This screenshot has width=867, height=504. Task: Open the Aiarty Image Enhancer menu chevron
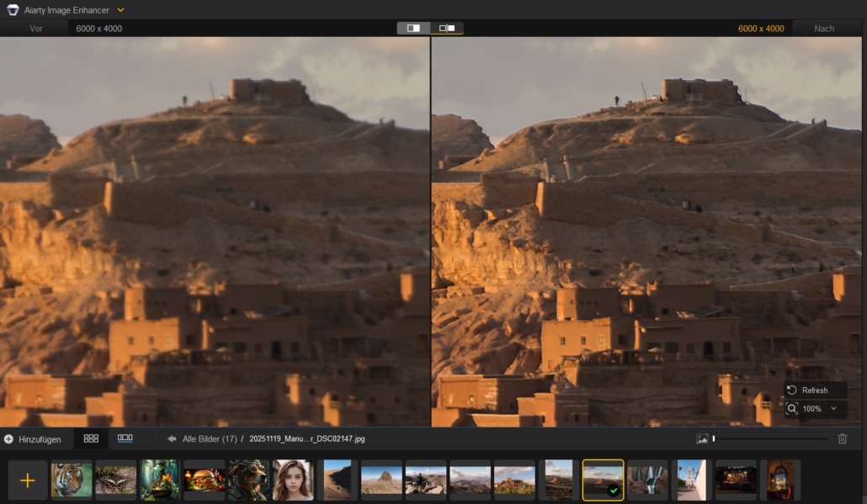point(120,10)
